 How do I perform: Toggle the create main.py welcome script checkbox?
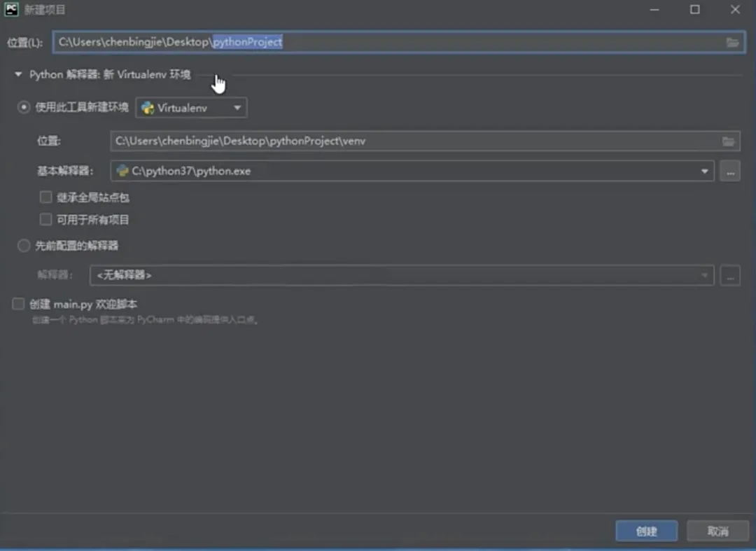tap(17, 304)
